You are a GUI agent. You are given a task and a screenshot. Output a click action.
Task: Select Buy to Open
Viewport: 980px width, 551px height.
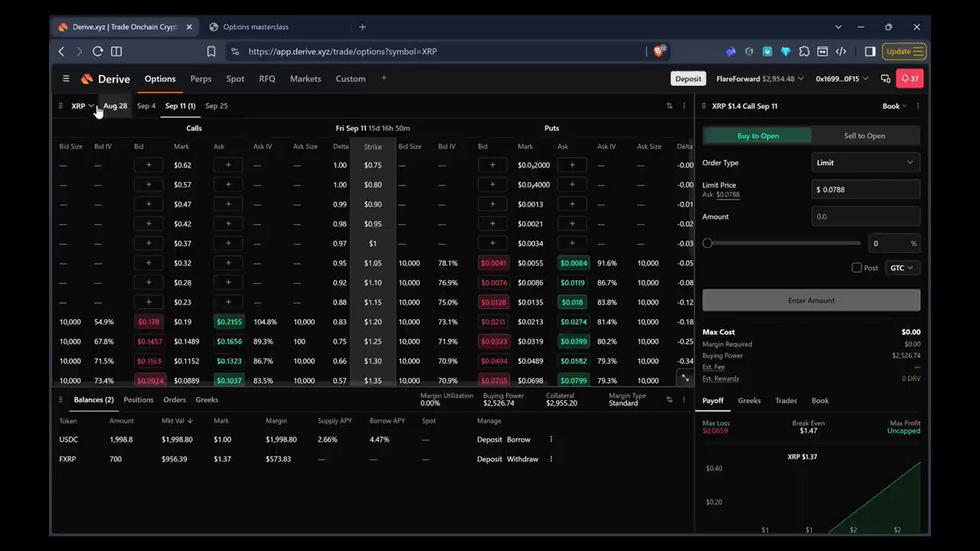(x=758, y=136)
